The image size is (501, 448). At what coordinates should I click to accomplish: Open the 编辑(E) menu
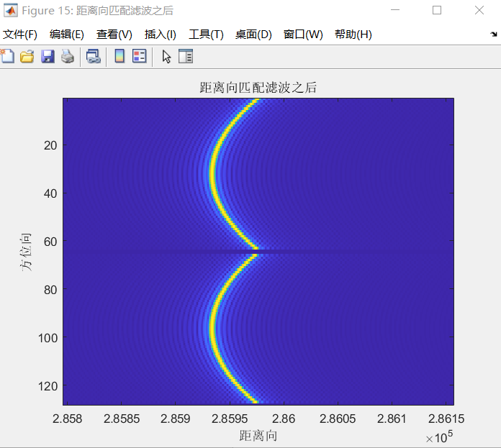click(67, 34)
